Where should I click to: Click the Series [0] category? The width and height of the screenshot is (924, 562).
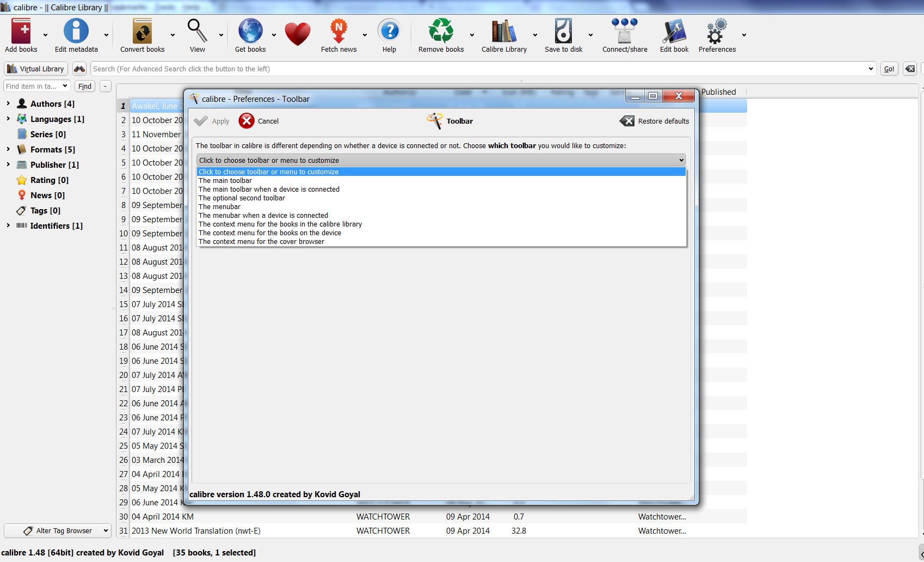(x=48, y=134)
